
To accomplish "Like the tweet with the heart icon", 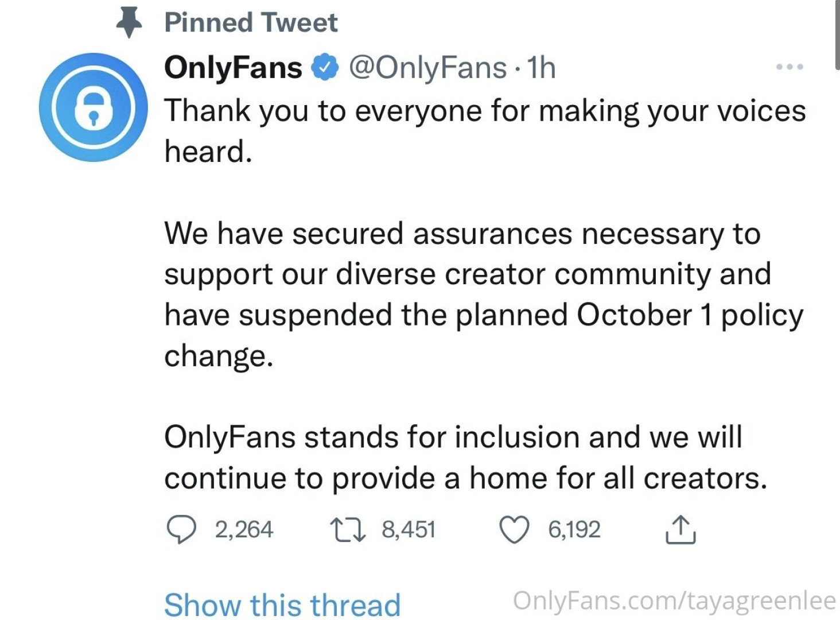I will [514, 529].
